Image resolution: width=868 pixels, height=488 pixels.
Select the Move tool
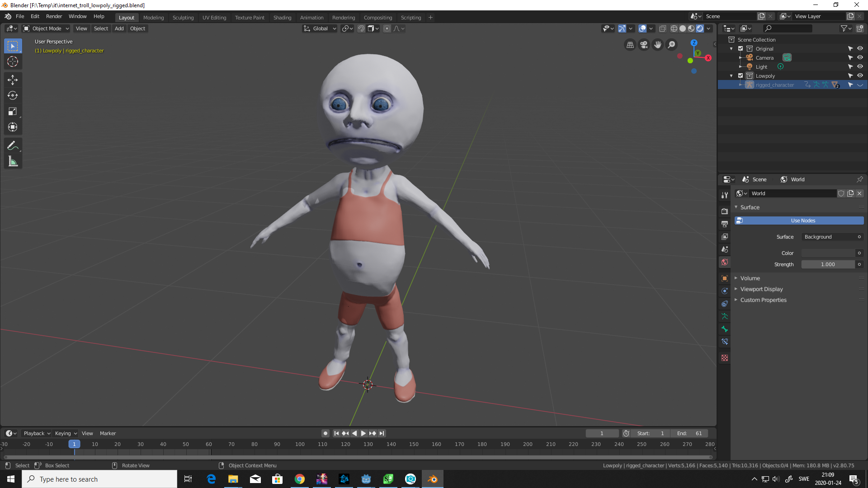13,80
